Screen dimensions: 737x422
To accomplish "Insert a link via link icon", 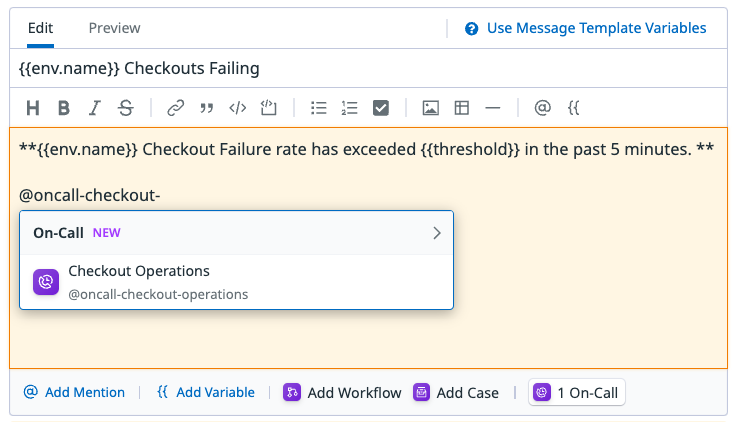I will point(176,108).
